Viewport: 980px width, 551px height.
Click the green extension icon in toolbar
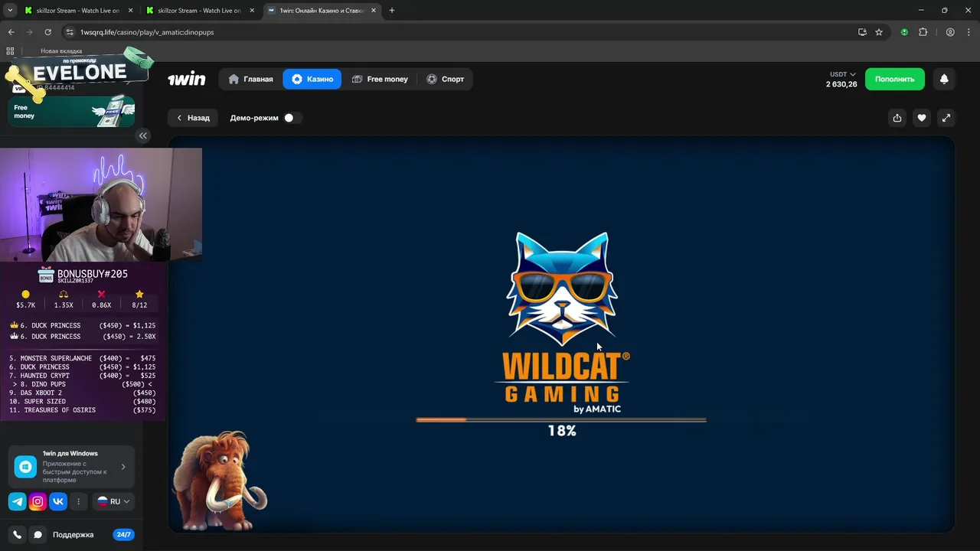pos(904,32)
